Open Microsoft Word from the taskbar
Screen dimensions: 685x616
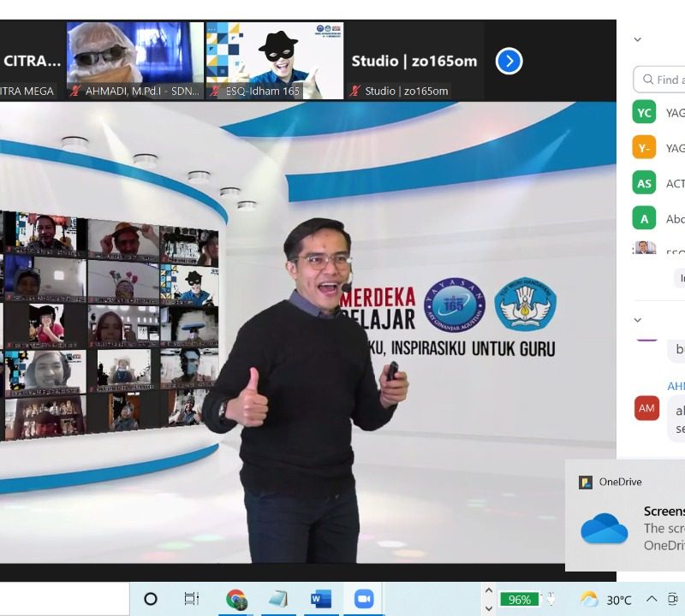pos(321,599)
